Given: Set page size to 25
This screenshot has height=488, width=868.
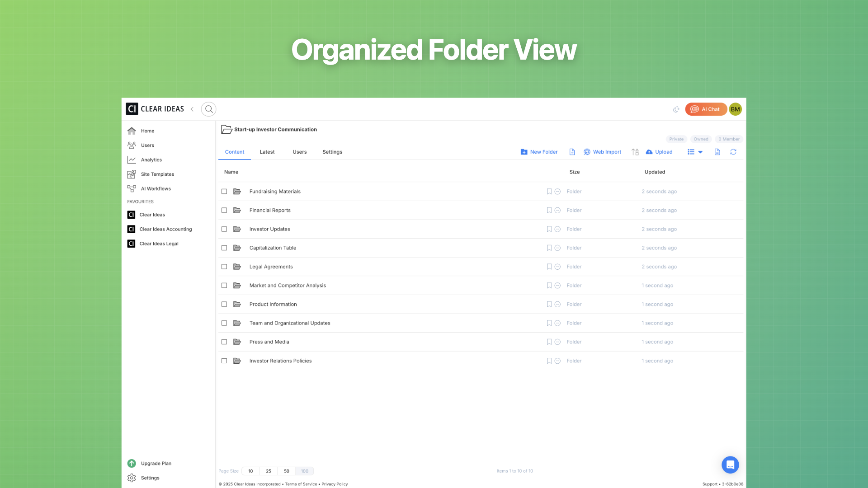Looking at the screenshot, I should [x=269, y=471].
